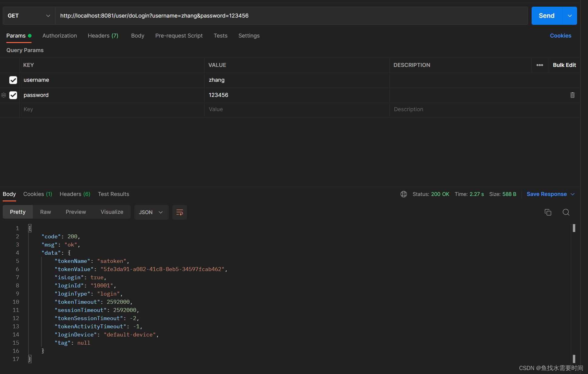The height and width of the screenshot is (374, 588).
Task: Click the zhang value cell
Action: click(297, 80)
